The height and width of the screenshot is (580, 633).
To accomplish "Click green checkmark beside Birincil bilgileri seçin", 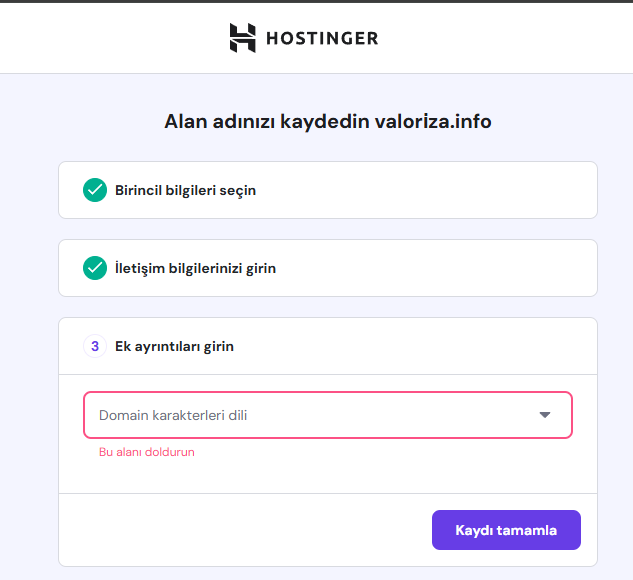I will click(95, 190).
